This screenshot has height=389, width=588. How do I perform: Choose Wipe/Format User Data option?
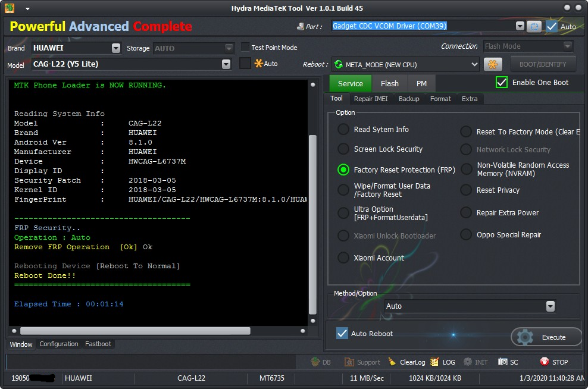coord(343,190)
